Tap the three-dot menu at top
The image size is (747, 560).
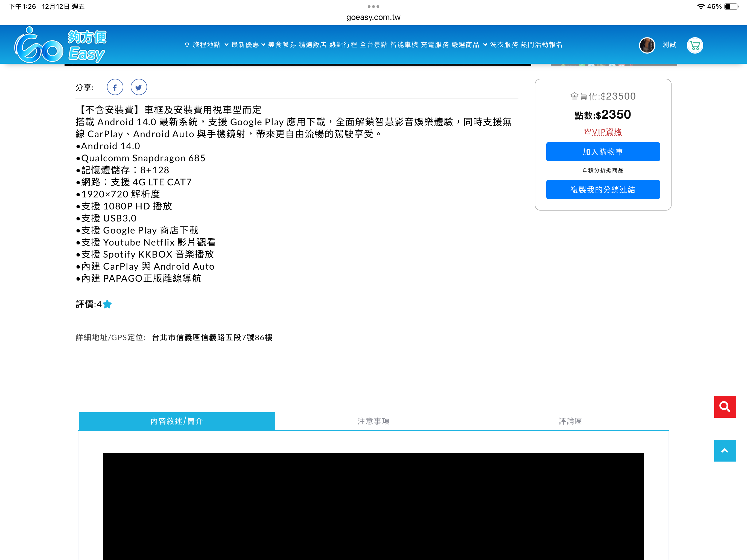coord(373,6)
